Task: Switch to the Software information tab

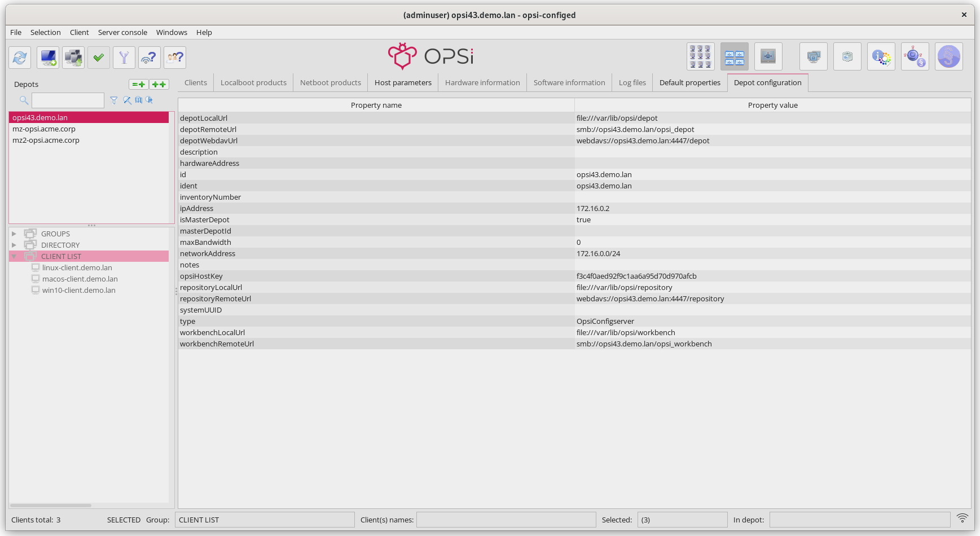Action: click(569, 82)
